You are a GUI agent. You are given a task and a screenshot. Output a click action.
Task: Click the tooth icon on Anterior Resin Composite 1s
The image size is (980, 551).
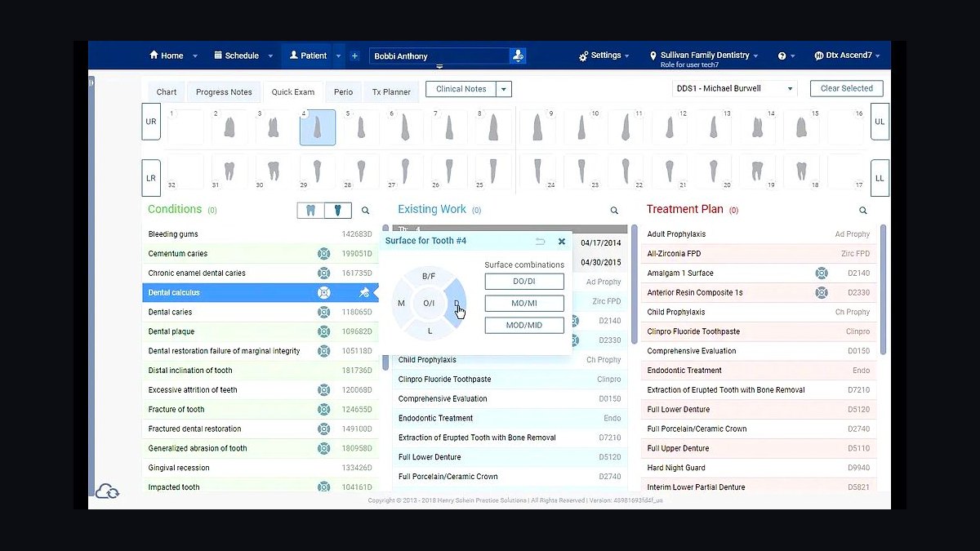click(x=822, y=292)
